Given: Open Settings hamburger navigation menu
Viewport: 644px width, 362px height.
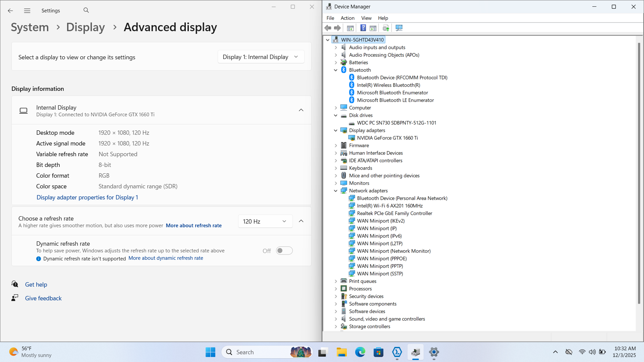Looking at the screenshot, I should coord(27,11).
